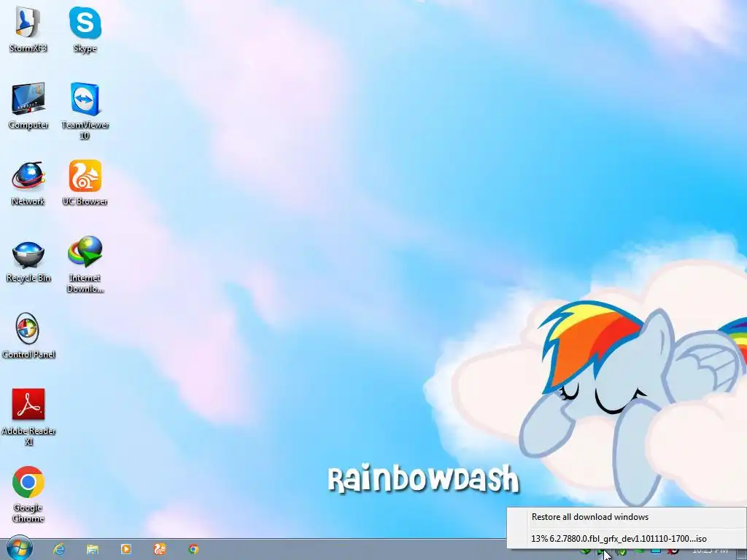Click the Adobe Reader XI desktop icon
Image resolution: width=747 pixels, height=560 pixels.
coord(28,417)
